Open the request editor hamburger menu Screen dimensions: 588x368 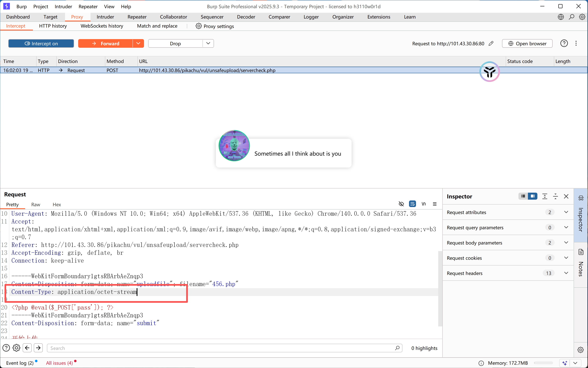pos(435,204)
